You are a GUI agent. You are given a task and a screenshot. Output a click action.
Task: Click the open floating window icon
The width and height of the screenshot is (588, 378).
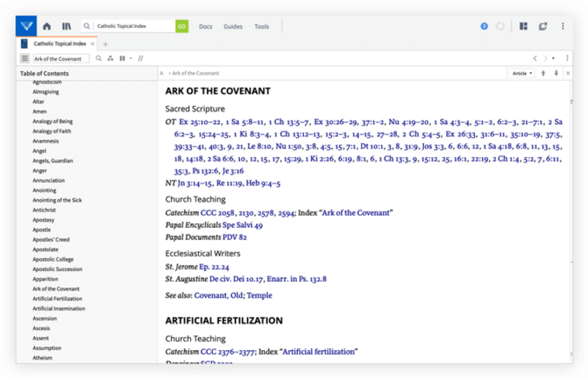point(543,26)
